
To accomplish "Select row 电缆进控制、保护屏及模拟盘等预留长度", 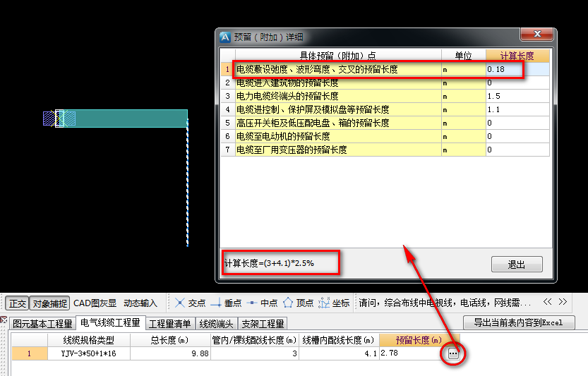I will 385,110.
